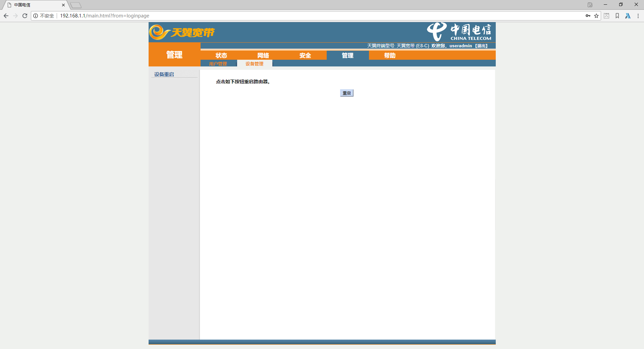Switch to 用户管理 sub-tab
Image resolution: width=644 pixels, height=349 pixels.
(218, 64)
